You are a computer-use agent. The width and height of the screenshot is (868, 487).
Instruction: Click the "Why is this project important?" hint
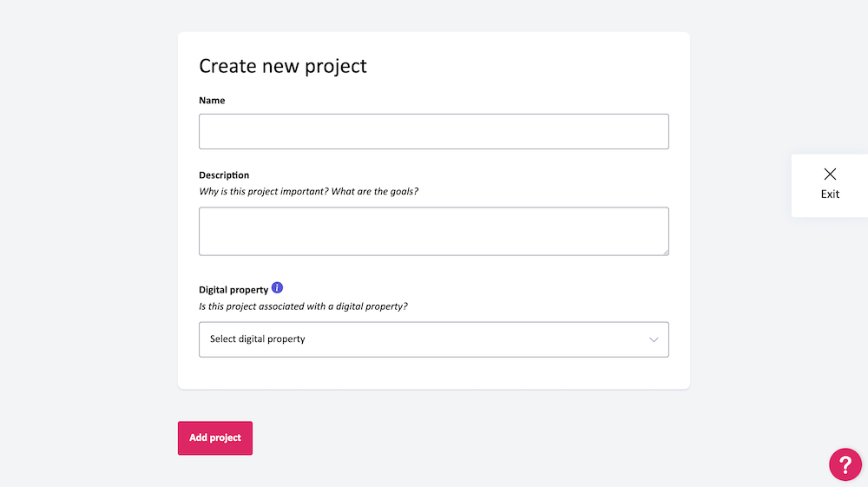264,192
